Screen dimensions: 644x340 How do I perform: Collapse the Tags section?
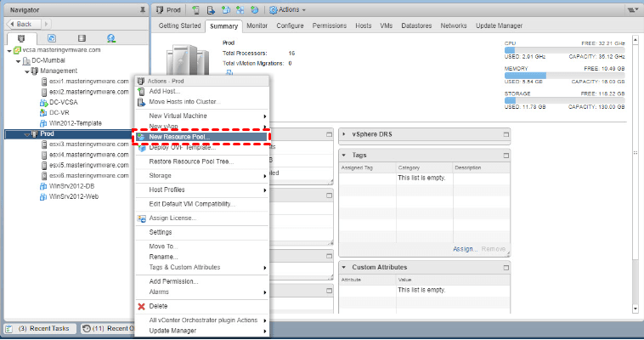click(344, 155)
